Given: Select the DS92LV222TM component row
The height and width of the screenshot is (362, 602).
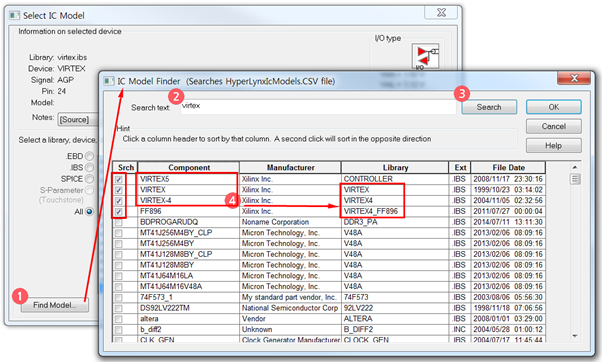Looking at the screenshot, I should pyautogui.click(x=188, y=308).
